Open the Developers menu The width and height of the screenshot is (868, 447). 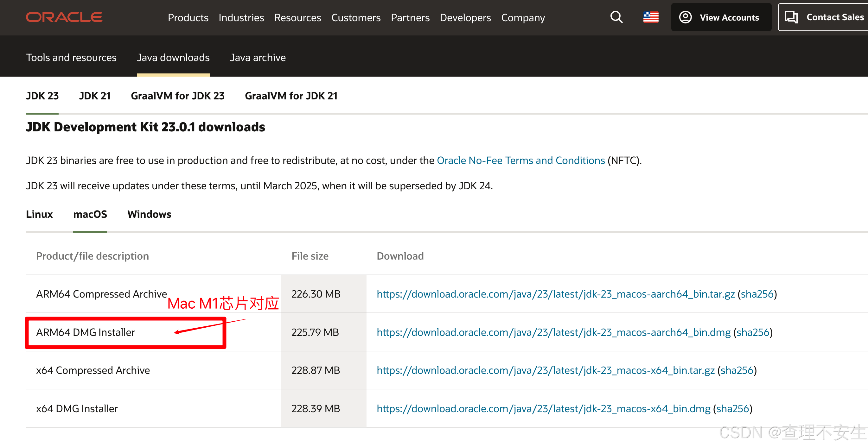click(x=465, y=17)
